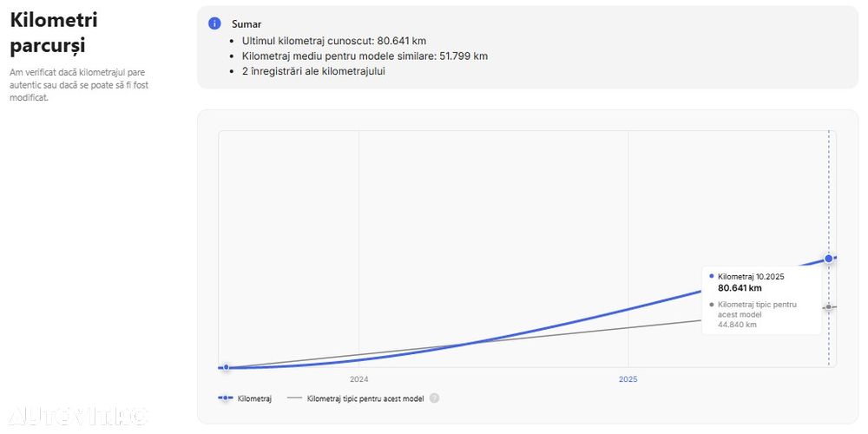The height and width of the screenshot is (434, 868).
Task: Toggle the Kilometraj tipic pentru acest model legend label
Action: click(x=365, y=398)
